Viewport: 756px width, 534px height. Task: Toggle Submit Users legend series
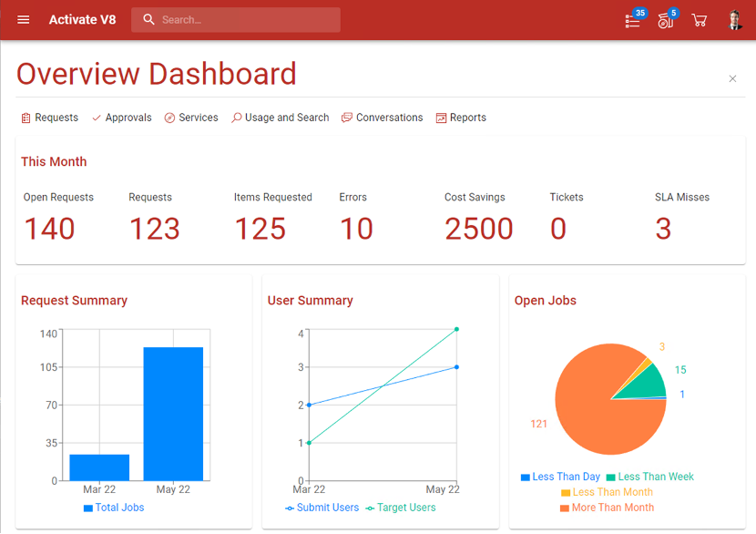pyautogui.click(x=322, y=508)
